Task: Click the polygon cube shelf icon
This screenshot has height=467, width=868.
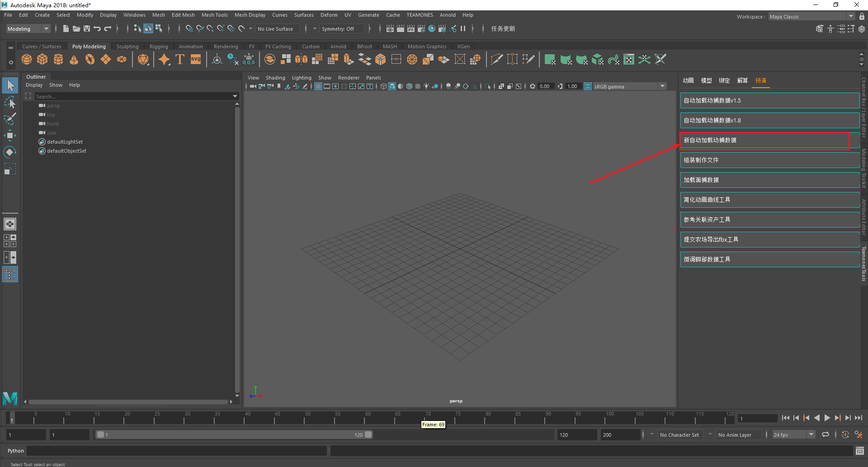Action: 42,60
